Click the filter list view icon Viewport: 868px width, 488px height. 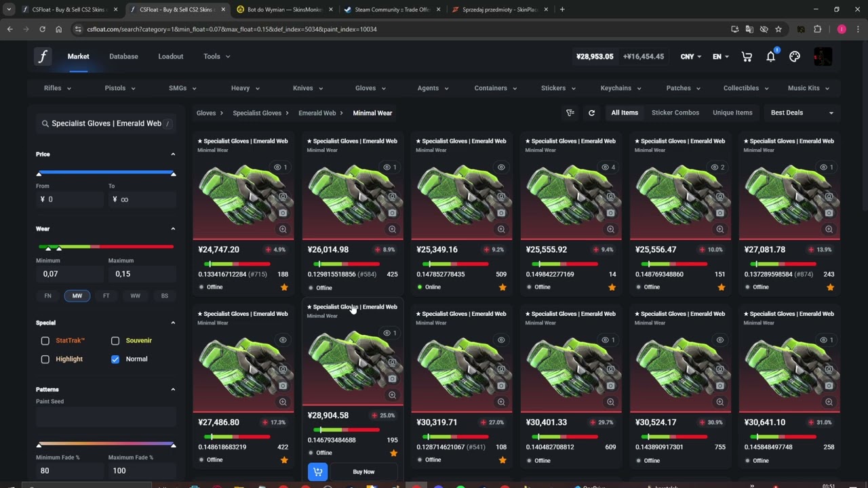[570, 113]
